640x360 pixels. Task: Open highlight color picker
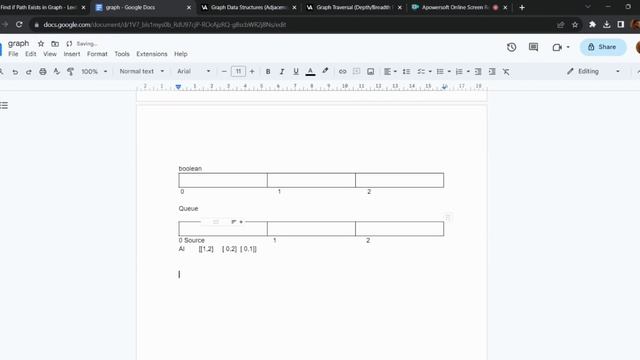coord(325,71)
